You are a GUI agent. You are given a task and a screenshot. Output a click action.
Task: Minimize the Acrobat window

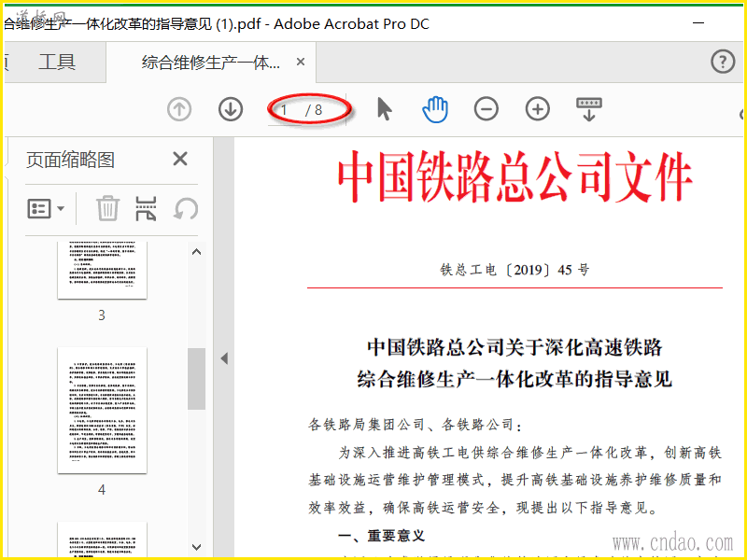pos(698,22)
